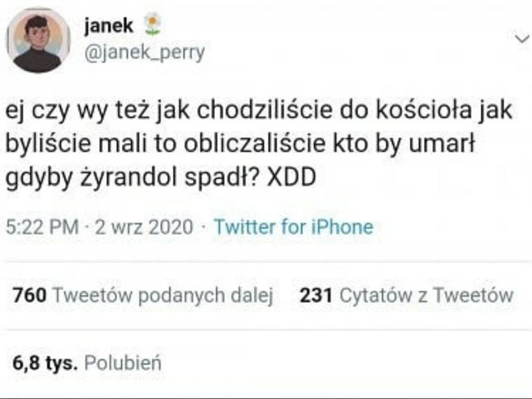Click the XDD text ending the tweet

coord(291,178)
